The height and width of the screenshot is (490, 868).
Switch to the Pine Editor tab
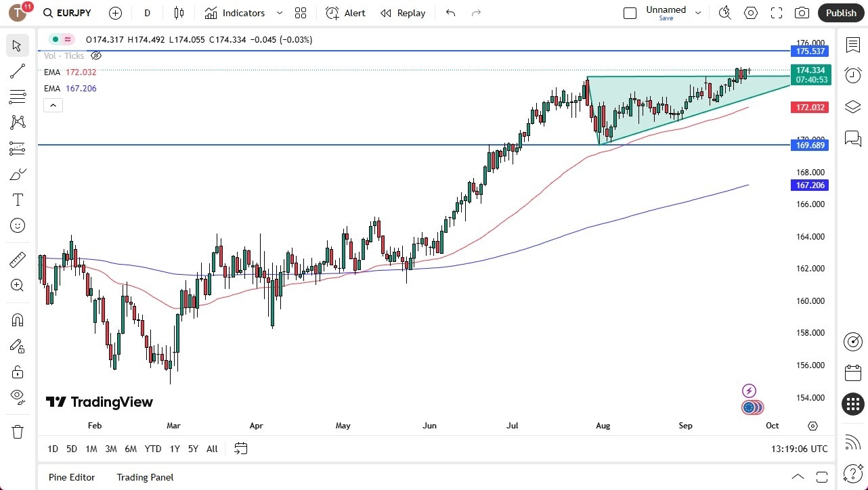point(71,477)
